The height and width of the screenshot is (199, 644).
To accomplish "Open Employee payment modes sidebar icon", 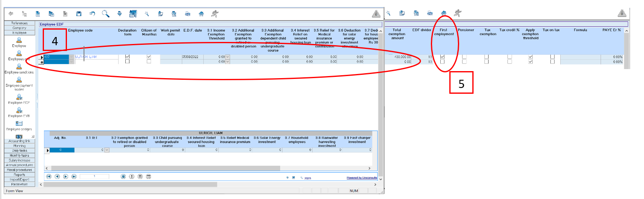I will coord(19,80).
